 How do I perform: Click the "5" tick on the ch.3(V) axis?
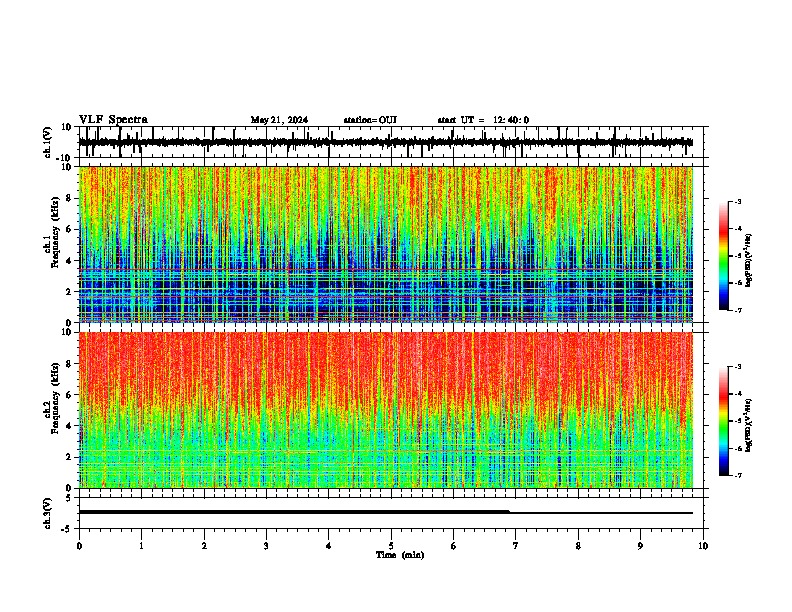pyautogui.click(x=68, y=498)
